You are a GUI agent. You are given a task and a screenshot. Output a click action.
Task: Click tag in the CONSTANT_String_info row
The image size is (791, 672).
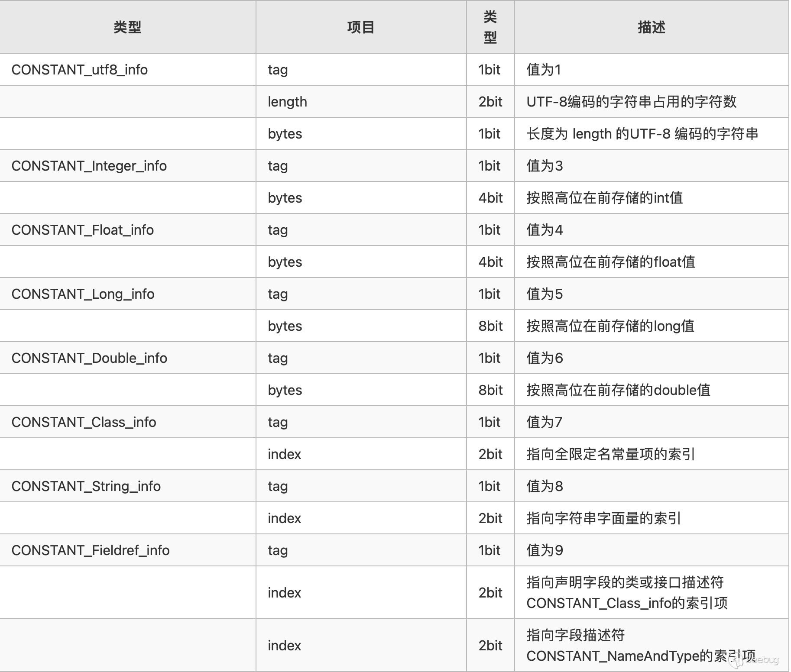click(x=278, y=487)
